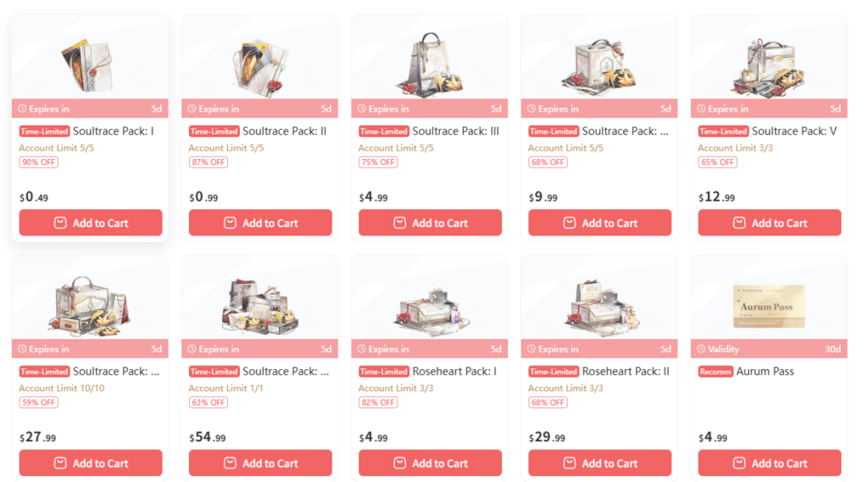Viewport: 868px width, 482px height.
Task: Add Soultrace Pack: II to cart
Action: point(260,223)
